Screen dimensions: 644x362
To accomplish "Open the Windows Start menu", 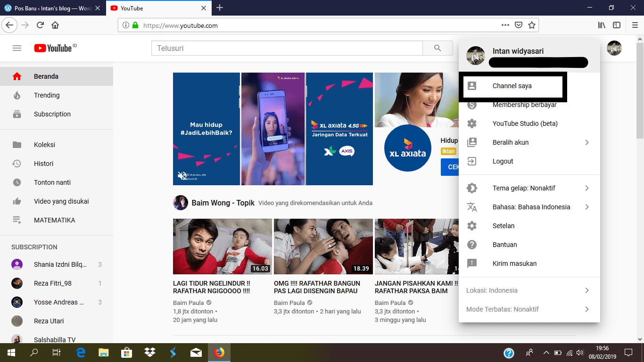I will pos(11,353).
